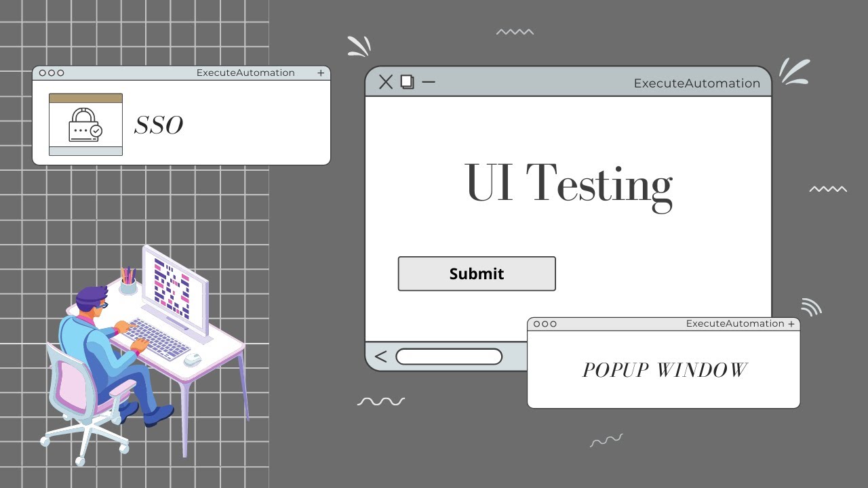
Task: Click the back arrow in UI Testing window
Action: click(380, 357)
